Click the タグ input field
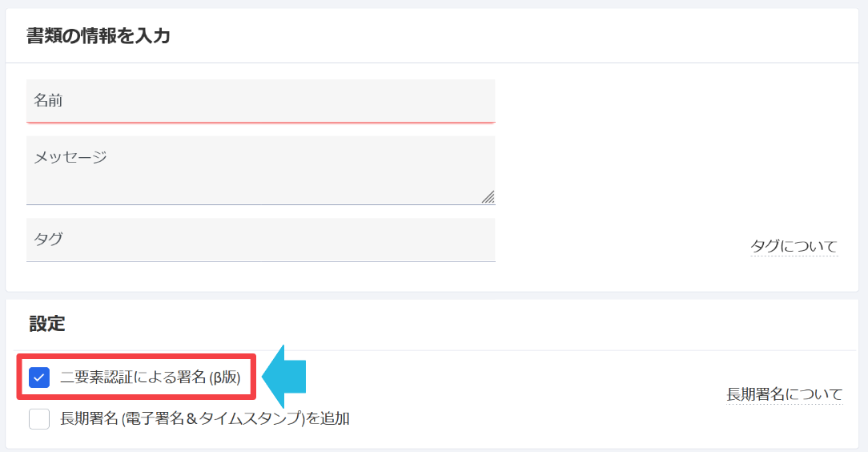 coord(260,239)
